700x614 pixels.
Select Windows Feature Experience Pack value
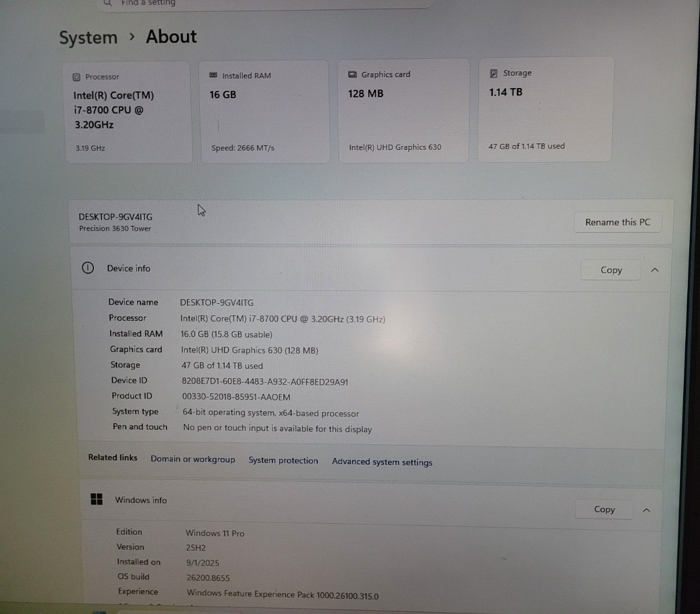pos(283,595)
